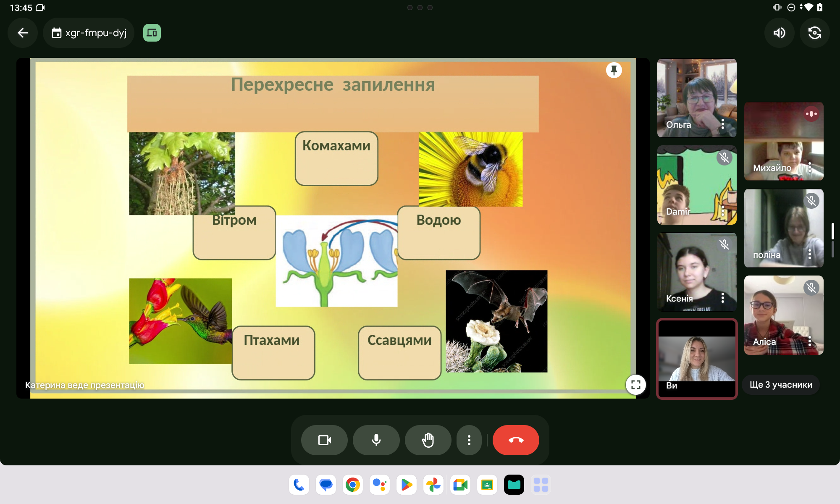Open options menu on Ольга's tile
The width and height of the screenshot is (840, 504).
pyautogui.click(x=723, y=124)
